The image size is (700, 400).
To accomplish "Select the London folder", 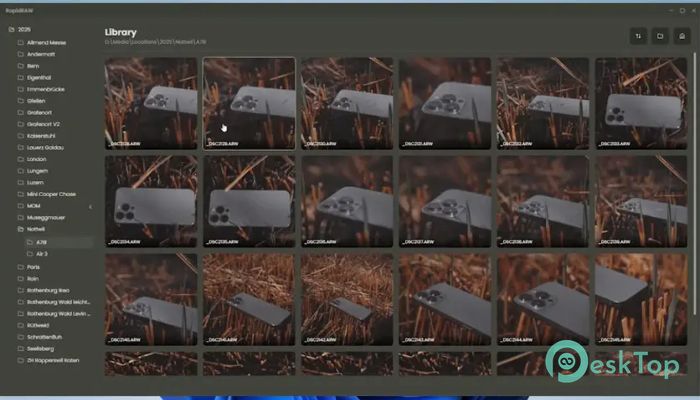I will pos(37,159).
